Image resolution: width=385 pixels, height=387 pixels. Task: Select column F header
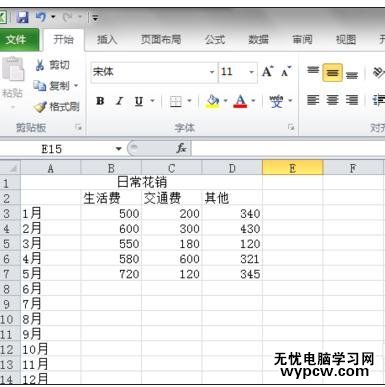pyautogui.click(x=353, y=168)
